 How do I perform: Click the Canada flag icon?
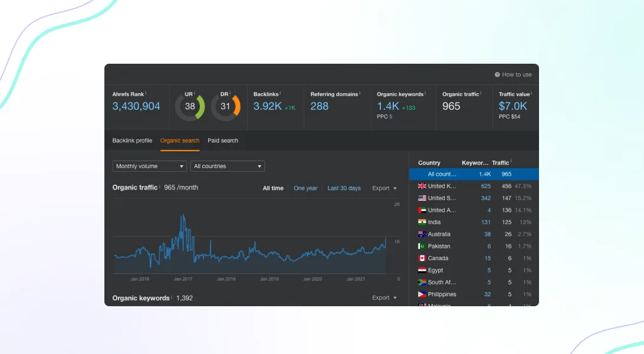point(422,258)
